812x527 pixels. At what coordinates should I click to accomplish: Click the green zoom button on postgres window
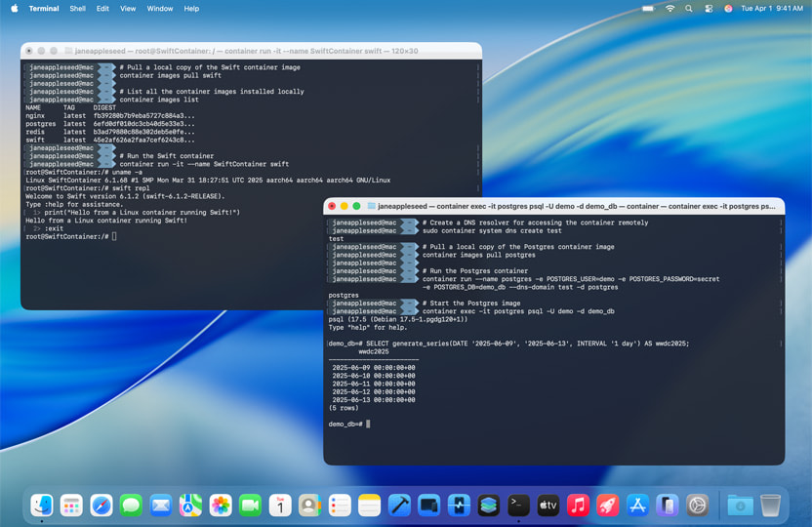(x=356, y=207)
